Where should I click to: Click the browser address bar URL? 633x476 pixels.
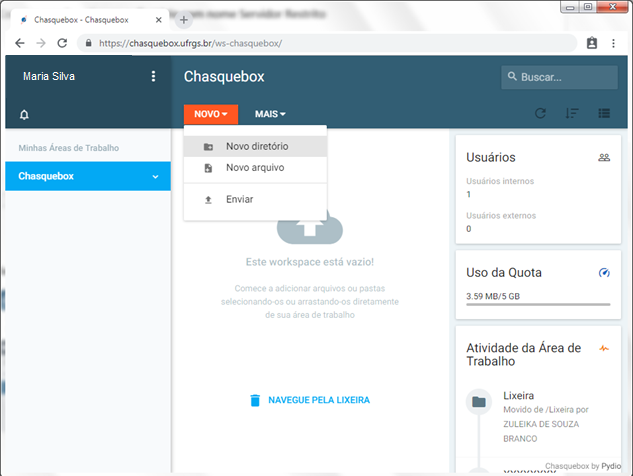point(191,43)
